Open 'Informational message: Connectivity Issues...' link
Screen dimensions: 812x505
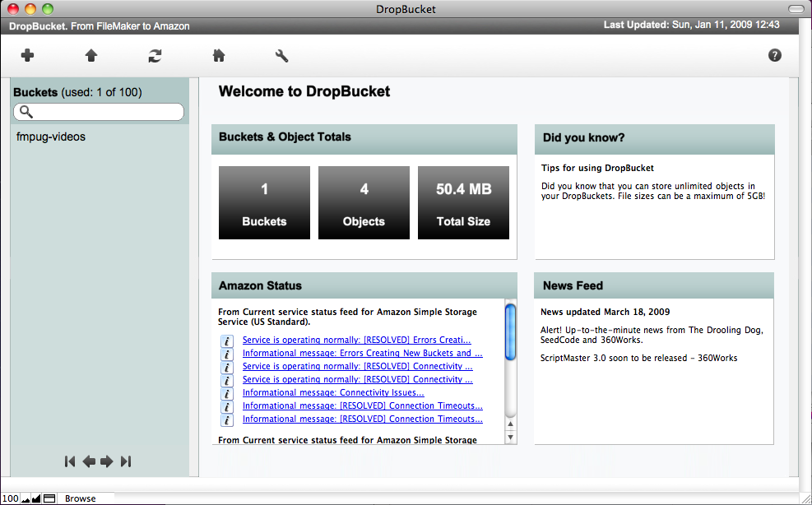pos(333,392)
